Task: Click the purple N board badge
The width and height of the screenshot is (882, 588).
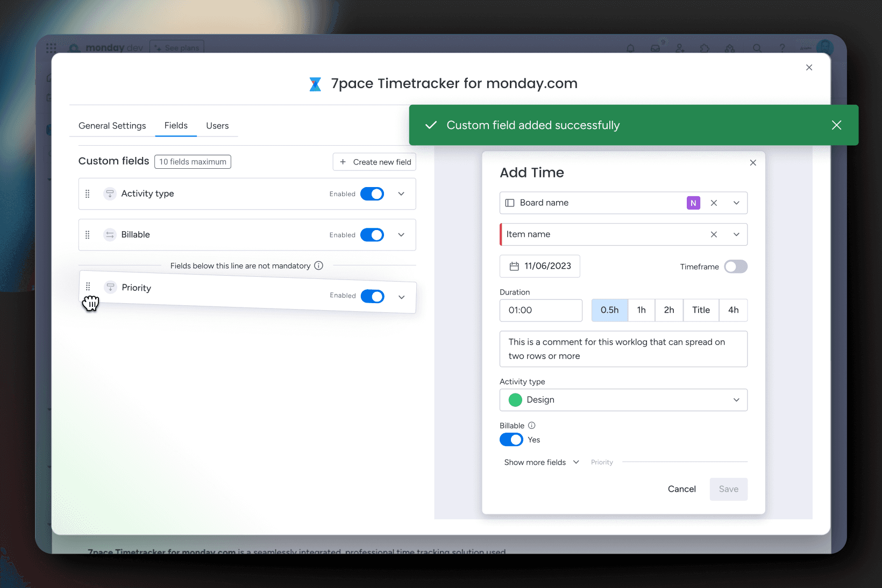Action: click(693, 203)
